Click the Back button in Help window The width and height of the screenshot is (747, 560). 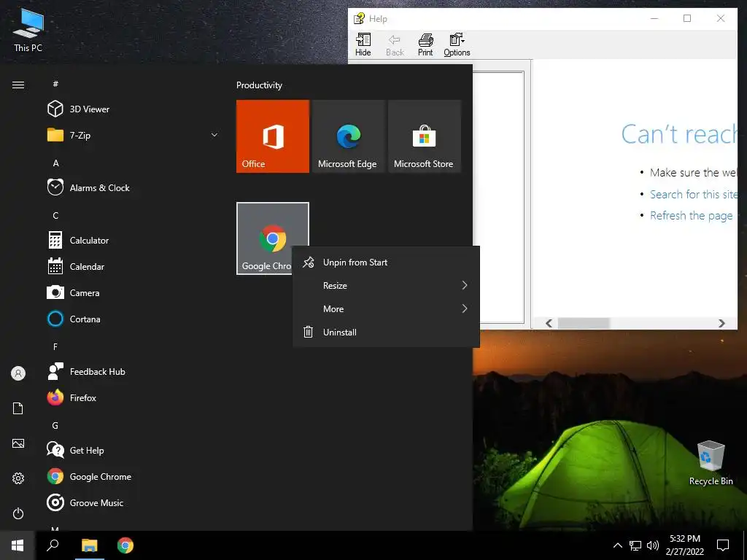pyautogui.click(x=395, y=44)
